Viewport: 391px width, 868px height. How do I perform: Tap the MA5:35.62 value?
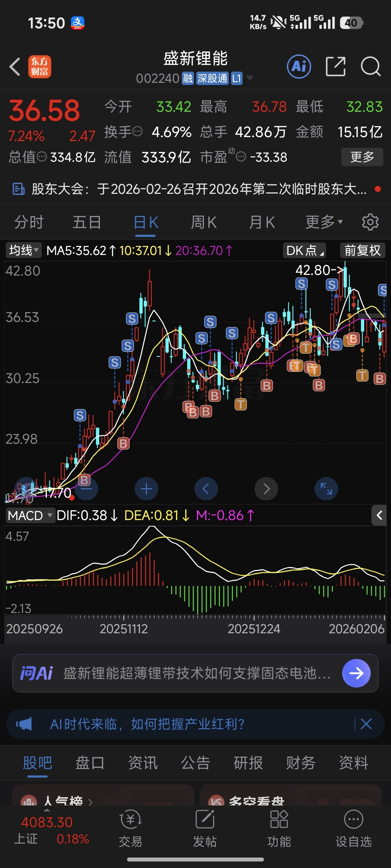click(x=81, y=250)
